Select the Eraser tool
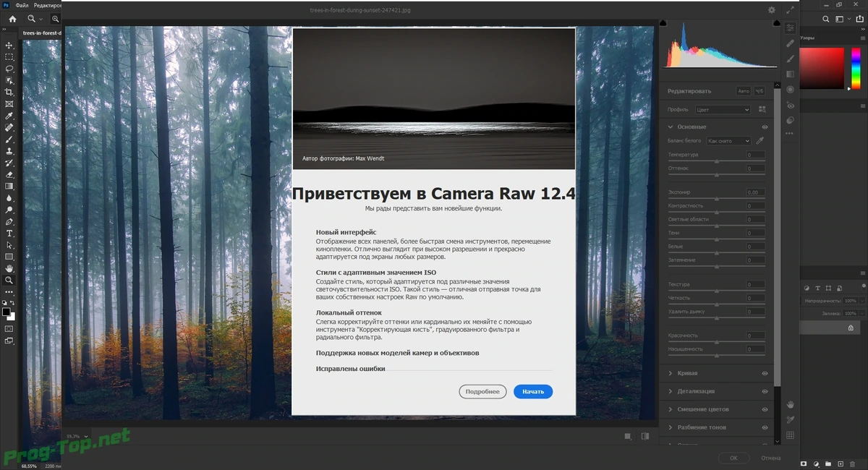Viewport: 868px width, 470px height. click(9, 174)
